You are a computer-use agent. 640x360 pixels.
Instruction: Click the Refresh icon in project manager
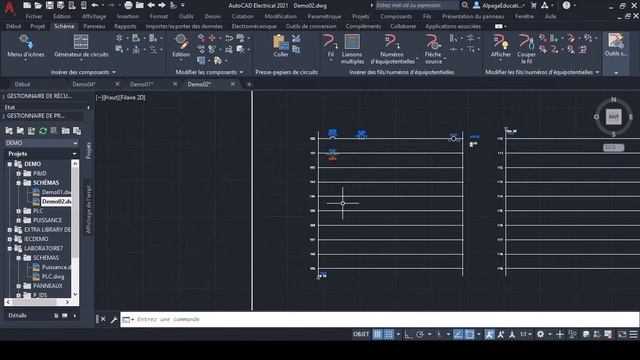coord(43,131)
